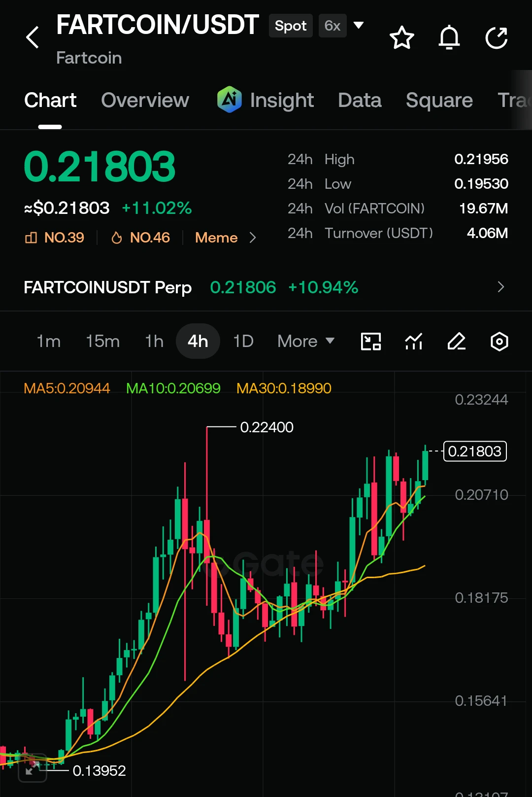Tap the 0.13952 low price marker
The image size is (532, 797).
pyautogui.click(x=99, y=770)
